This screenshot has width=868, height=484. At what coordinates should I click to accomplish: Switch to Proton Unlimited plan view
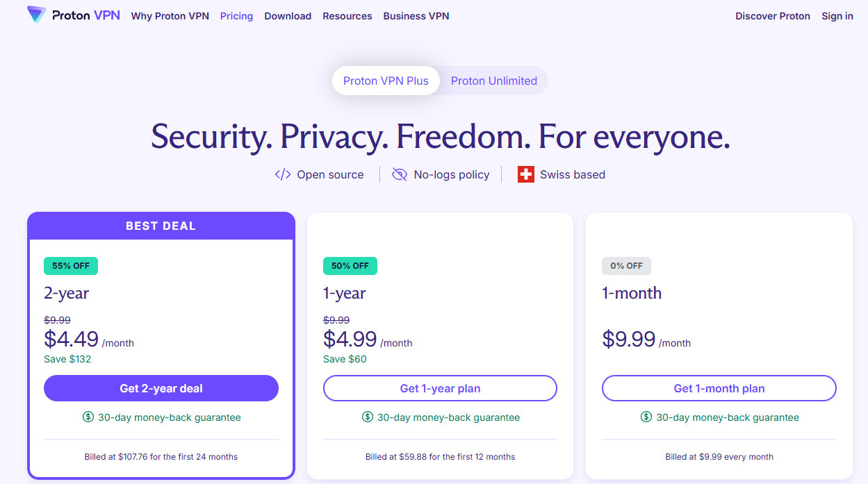pos(493,80)
